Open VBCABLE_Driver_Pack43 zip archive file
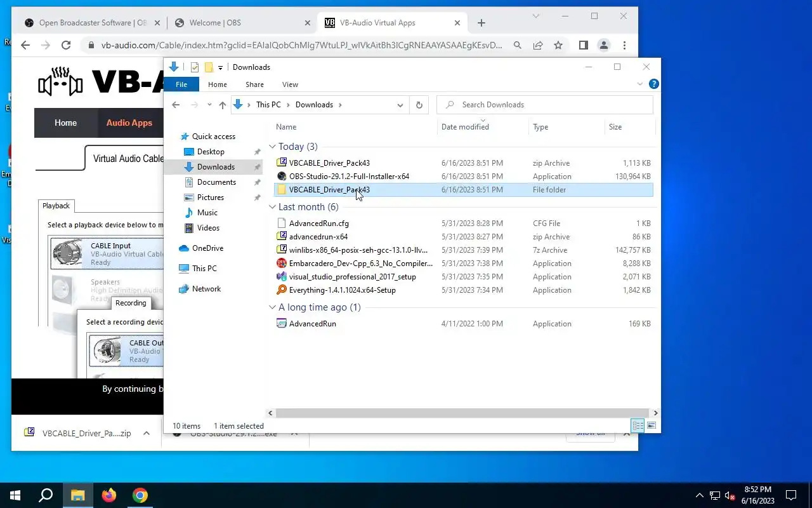 point(329,163)
